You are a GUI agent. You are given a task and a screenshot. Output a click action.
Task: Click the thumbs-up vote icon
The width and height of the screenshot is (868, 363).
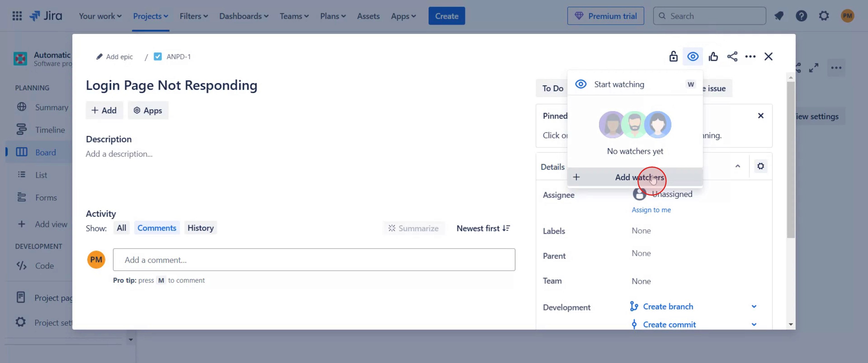[x=713, y=57]
